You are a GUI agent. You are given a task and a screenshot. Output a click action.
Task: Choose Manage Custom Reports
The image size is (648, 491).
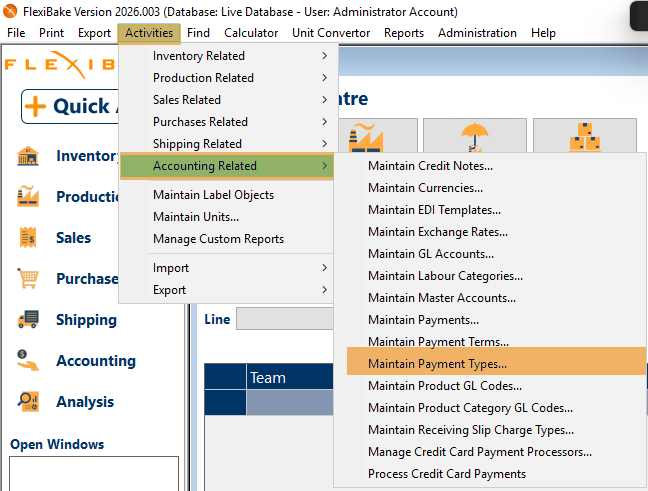(226, 238)
